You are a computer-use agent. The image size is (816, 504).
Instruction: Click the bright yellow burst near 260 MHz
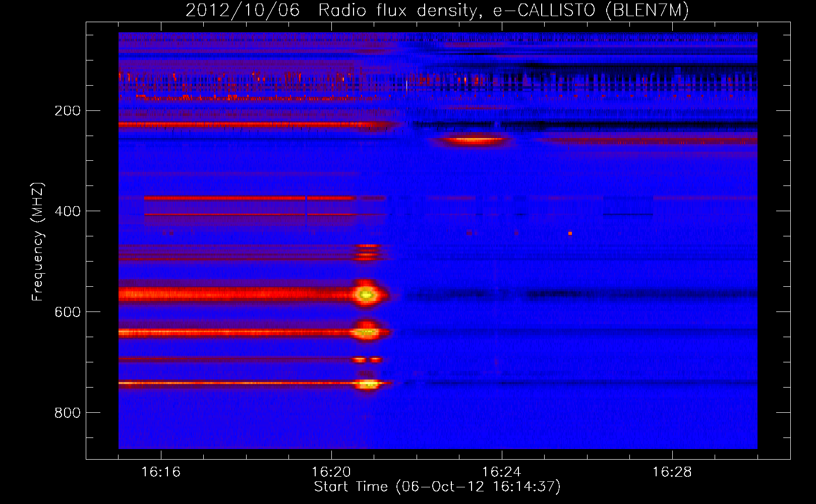pos(473,140)
